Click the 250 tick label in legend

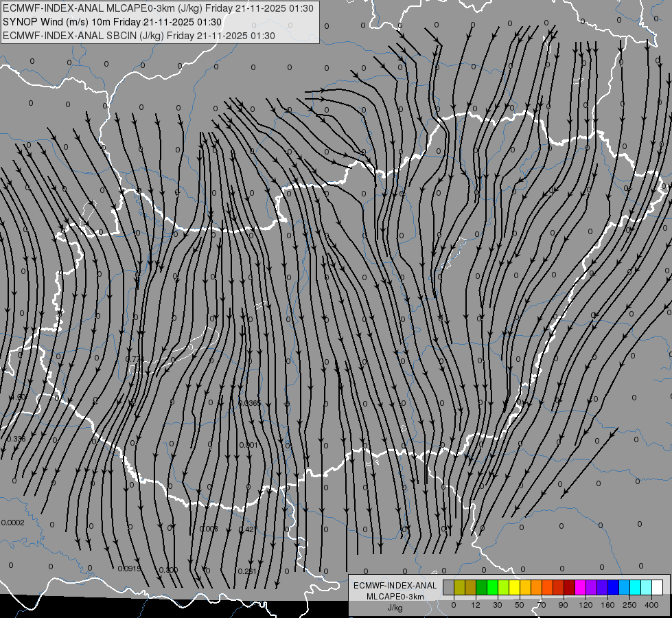click(629, 605)
